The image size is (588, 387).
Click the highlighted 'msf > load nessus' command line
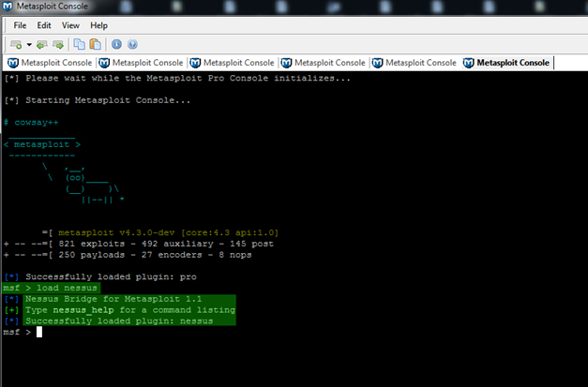pyautogui.click(x=51, y=288)
